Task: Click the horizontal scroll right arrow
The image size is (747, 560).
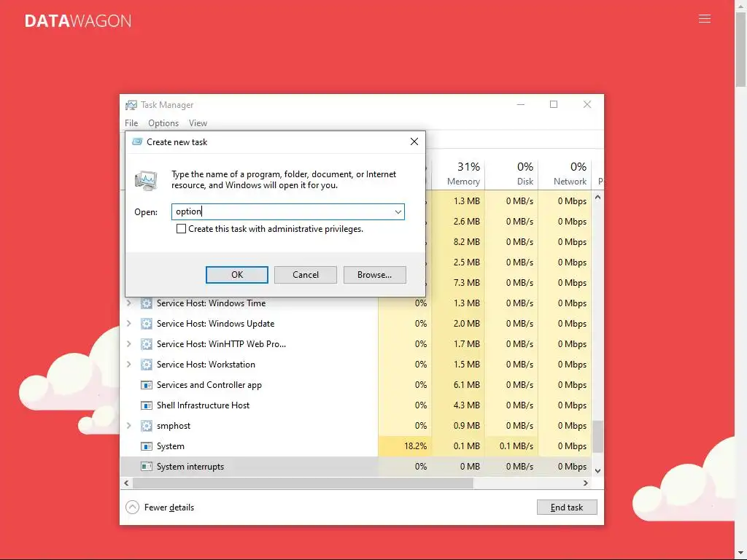Action: tap(586, 483)
